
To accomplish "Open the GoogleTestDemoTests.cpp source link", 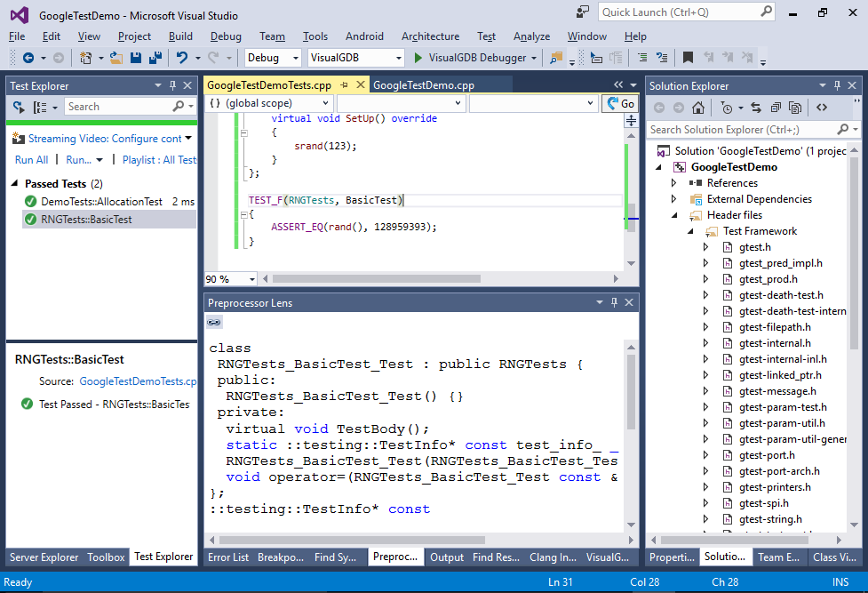I will click(138, 381).
